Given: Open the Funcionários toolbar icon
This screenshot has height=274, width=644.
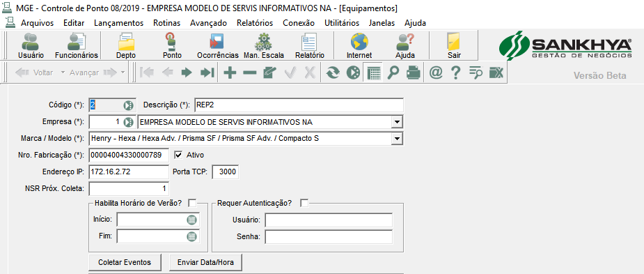Looking at the screenshot, I should (x=77, y=45).
